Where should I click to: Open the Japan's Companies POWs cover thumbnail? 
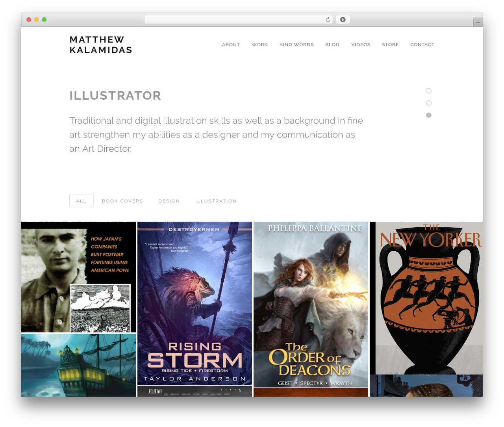pos(78,277)
